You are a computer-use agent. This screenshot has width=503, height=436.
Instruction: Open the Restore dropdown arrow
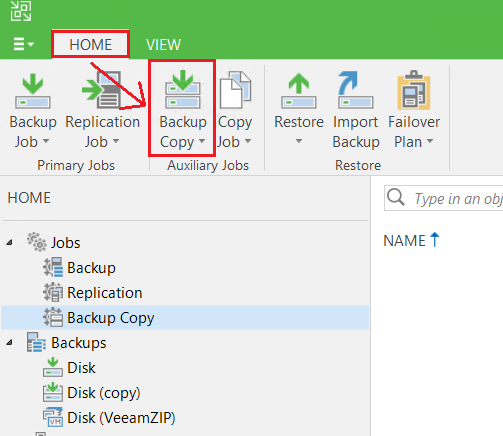pyautogui.click(x=299, y=141)
